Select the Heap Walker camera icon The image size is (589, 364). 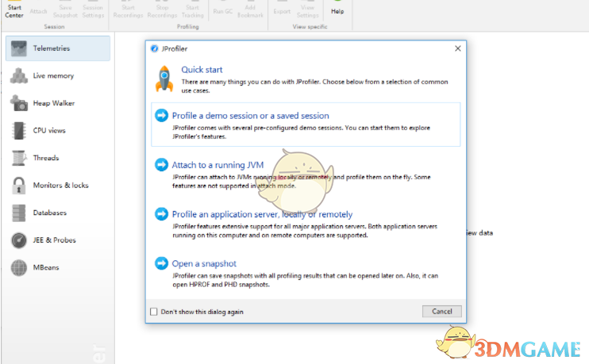19,103
